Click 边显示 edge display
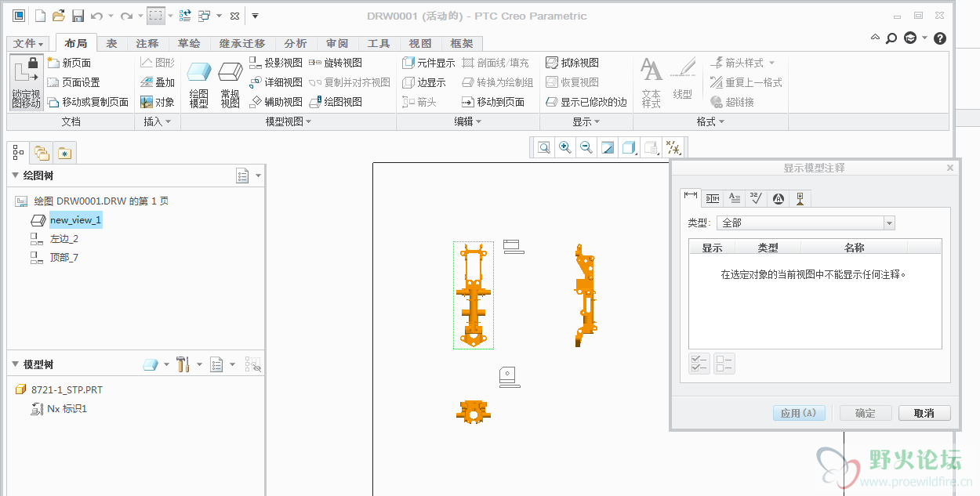The height and width of the screenshot is (496, 980). [424, 82]
